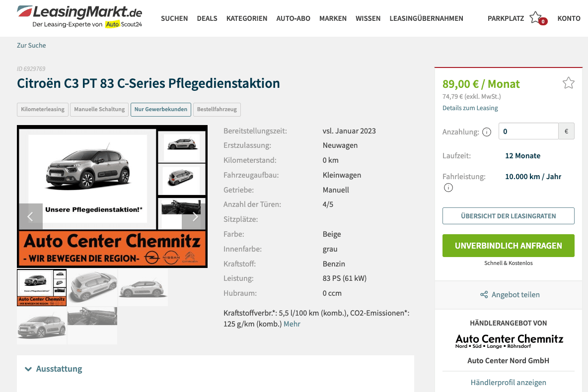The width and height of the screenshot is (588, 392).
Task: Select the Kilometerleasing tag
Action: click(x=43, y=110)
